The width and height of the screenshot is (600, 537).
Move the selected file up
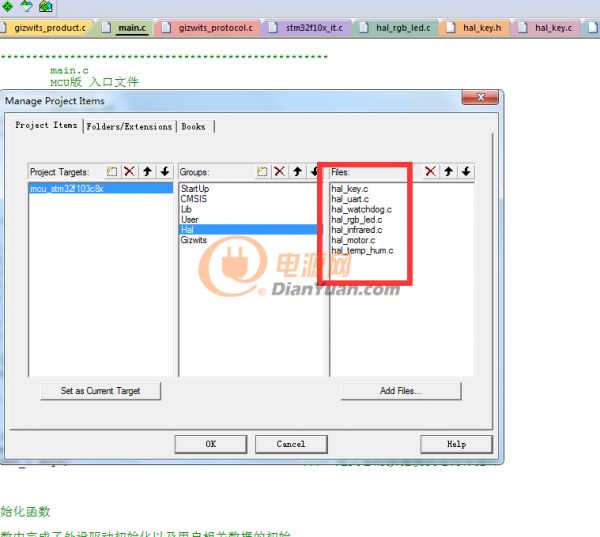448,171
